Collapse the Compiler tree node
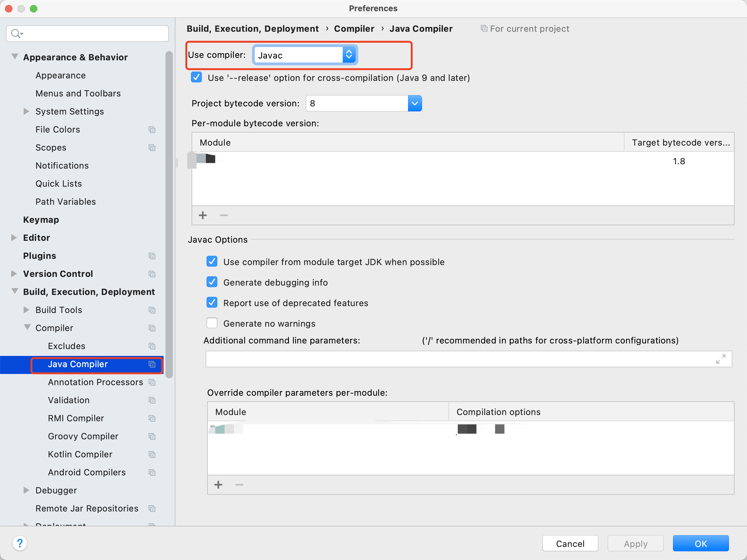The height and width of the screenshot is (560, 747). click(27, 327)
